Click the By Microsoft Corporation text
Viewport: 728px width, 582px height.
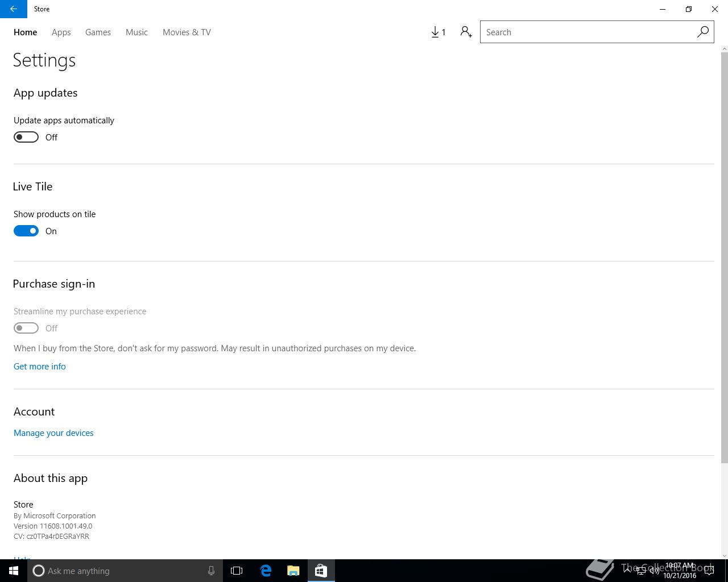[x=55, y=516]
